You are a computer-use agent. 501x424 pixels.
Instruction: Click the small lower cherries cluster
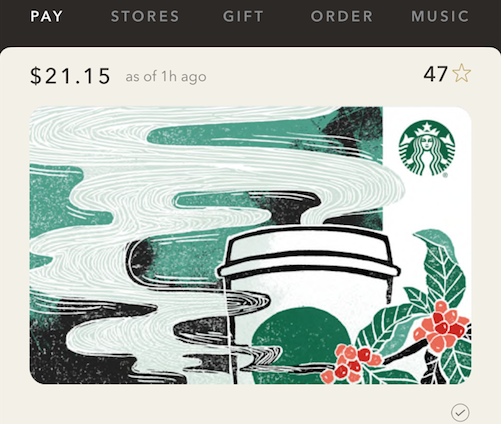tap(350, 363)
